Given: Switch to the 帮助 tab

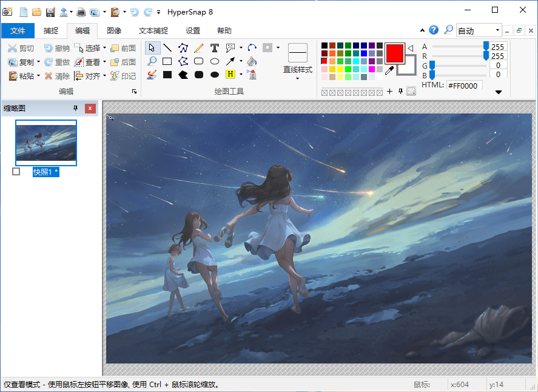Looking at the screenshot, I should [x=224, y=31].
